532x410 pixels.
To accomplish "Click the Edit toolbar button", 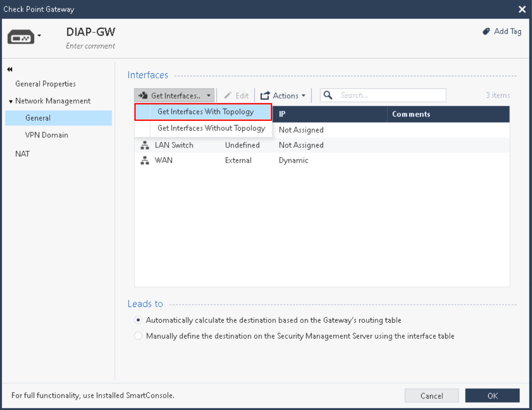I will click(236, 96).
